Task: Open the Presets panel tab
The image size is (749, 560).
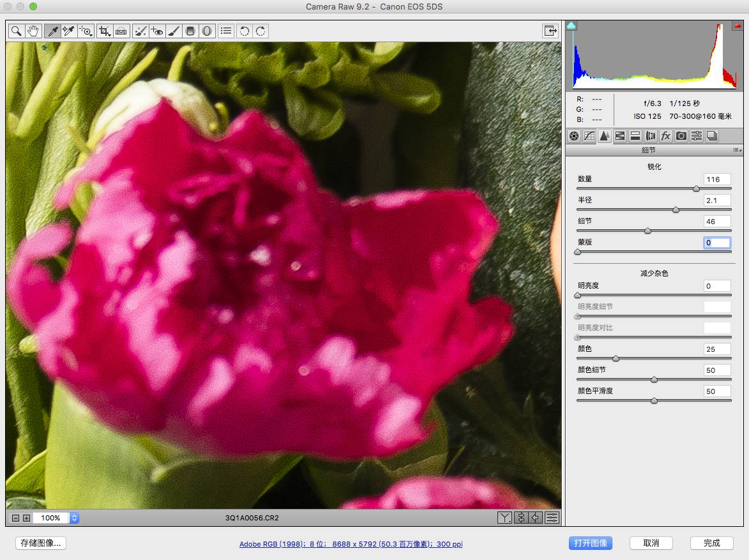Action: coord(697,136)
